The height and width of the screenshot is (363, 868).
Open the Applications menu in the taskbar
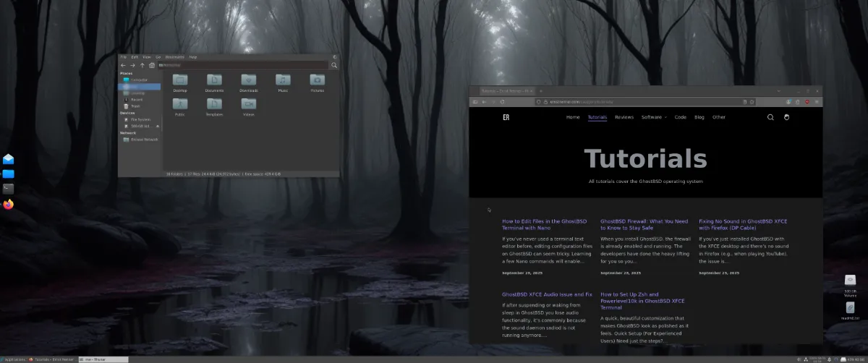[x=13, y=359]
